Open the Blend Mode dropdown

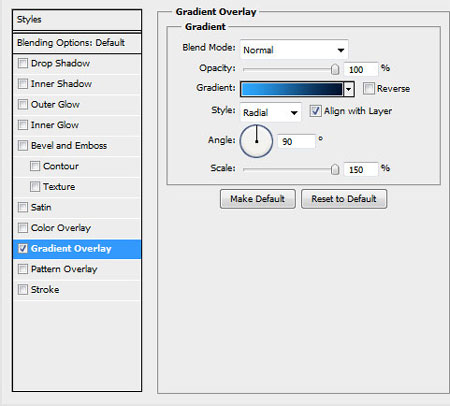(x=294, y=50)
